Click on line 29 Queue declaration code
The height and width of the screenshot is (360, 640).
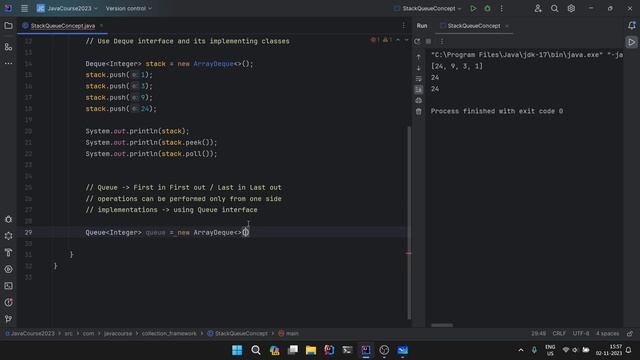[167, 232]
